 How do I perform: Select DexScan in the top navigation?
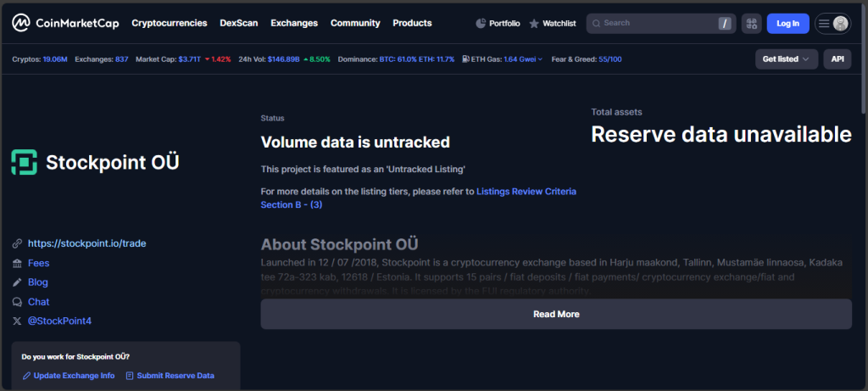(x=238, y=23)
